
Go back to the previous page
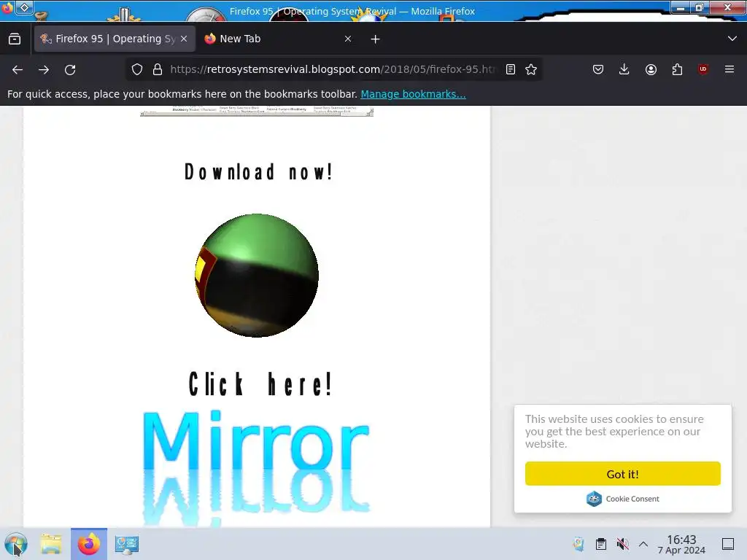point(18,69)
